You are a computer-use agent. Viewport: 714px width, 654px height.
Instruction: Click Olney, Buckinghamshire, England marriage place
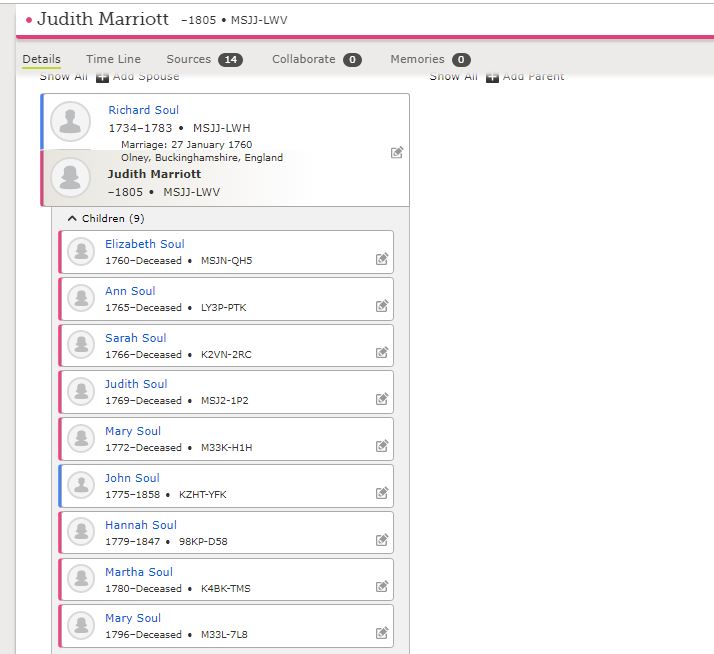click(202, 158)
